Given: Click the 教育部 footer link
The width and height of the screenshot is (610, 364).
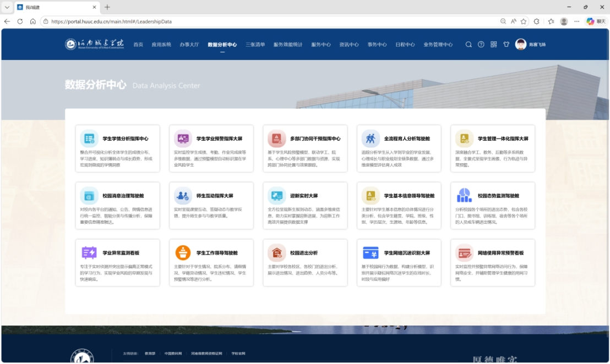Looking at the screenshot, I should pyautogui.click(x=150, y=354).
